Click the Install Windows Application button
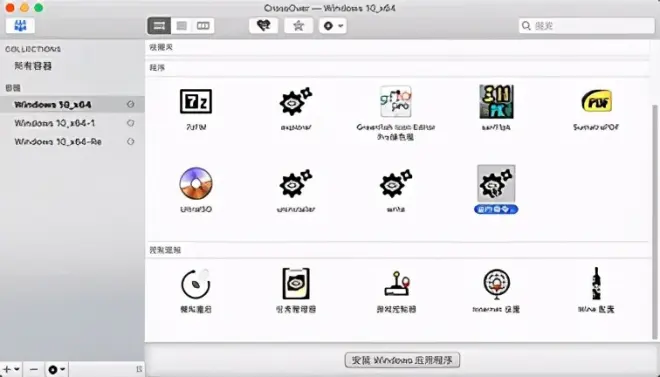Viewport: 660px width, 377px height. coord(402,360)
